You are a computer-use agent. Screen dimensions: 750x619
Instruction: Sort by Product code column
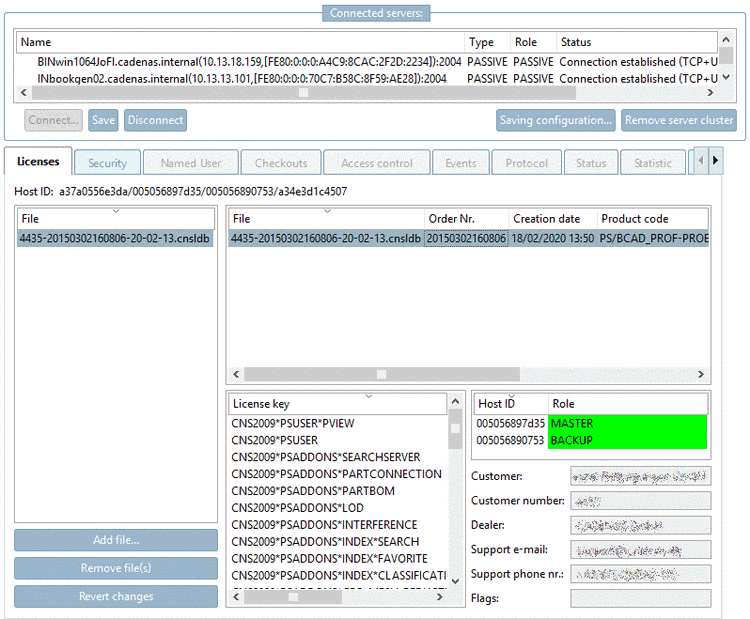652,219
